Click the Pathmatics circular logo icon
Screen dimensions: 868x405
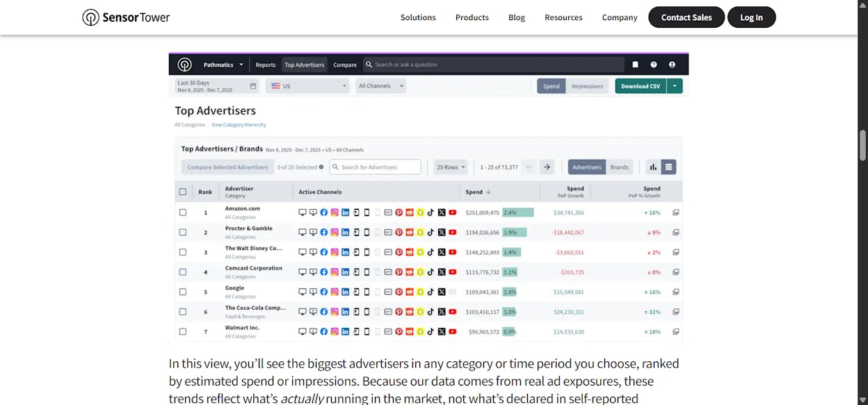[184, 65]
